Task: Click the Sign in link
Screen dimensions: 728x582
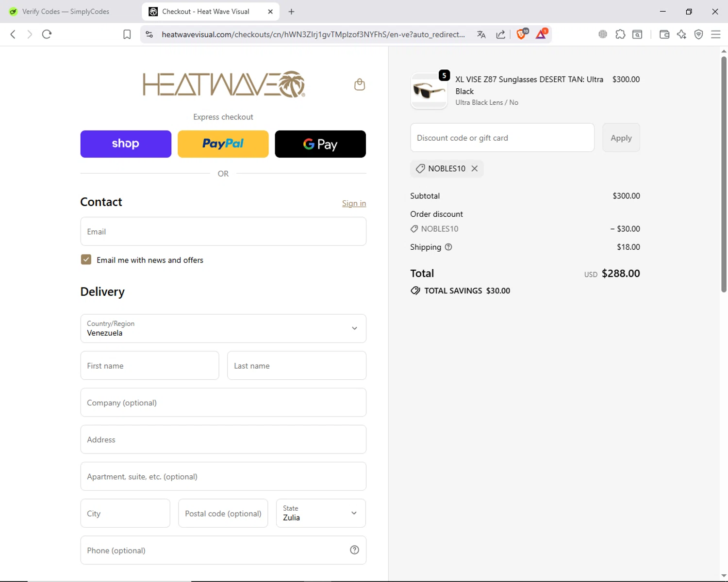Action: 354,203
